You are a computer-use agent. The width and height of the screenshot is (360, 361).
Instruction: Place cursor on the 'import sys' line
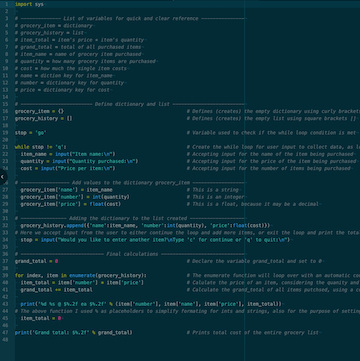click(x=29, y=4)
